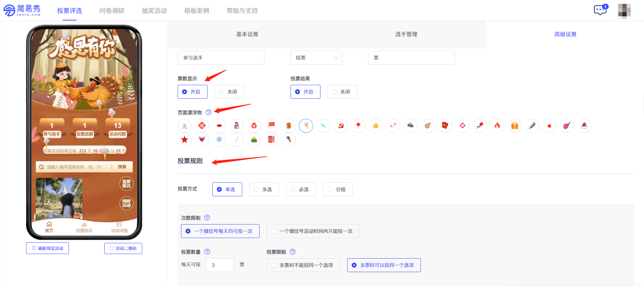
Task: Select the ice cream cone floating icon
Action: (x=306, y=126)
